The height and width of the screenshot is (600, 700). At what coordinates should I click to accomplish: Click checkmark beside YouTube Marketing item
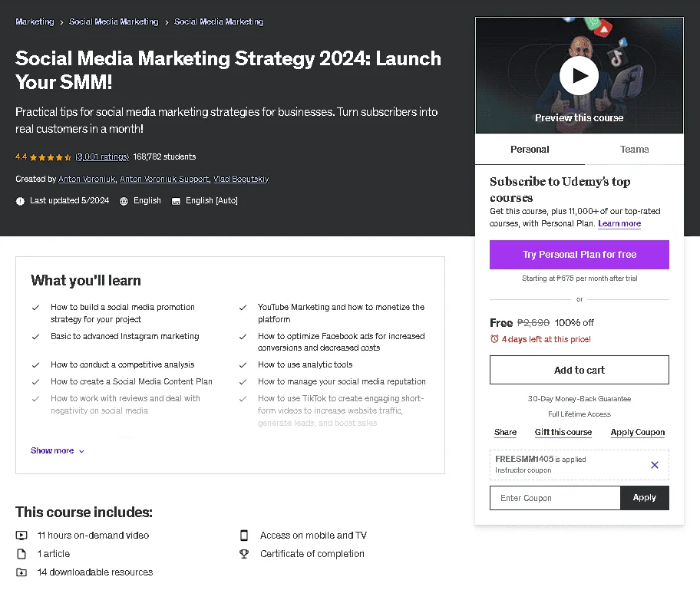[x=243, y=307]
